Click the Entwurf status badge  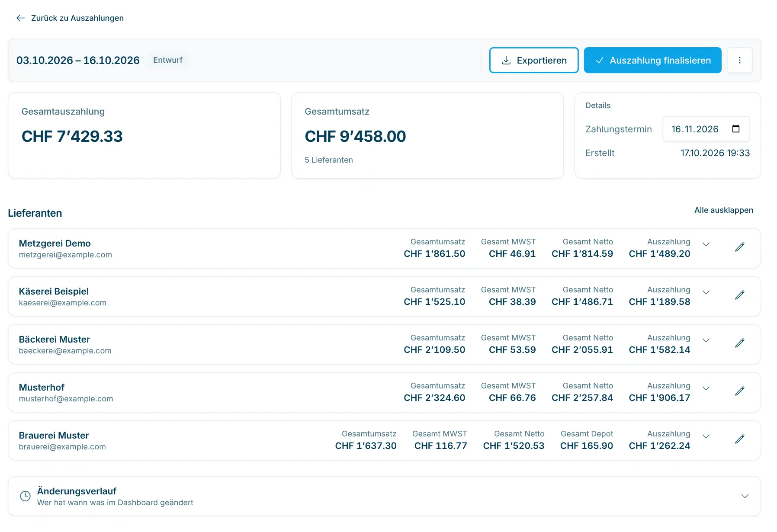168,60
